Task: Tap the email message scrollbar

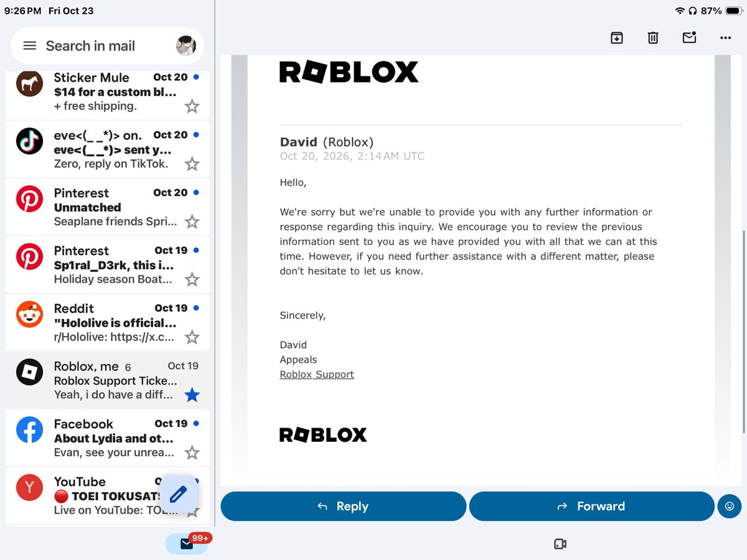Action: point(744,333)
